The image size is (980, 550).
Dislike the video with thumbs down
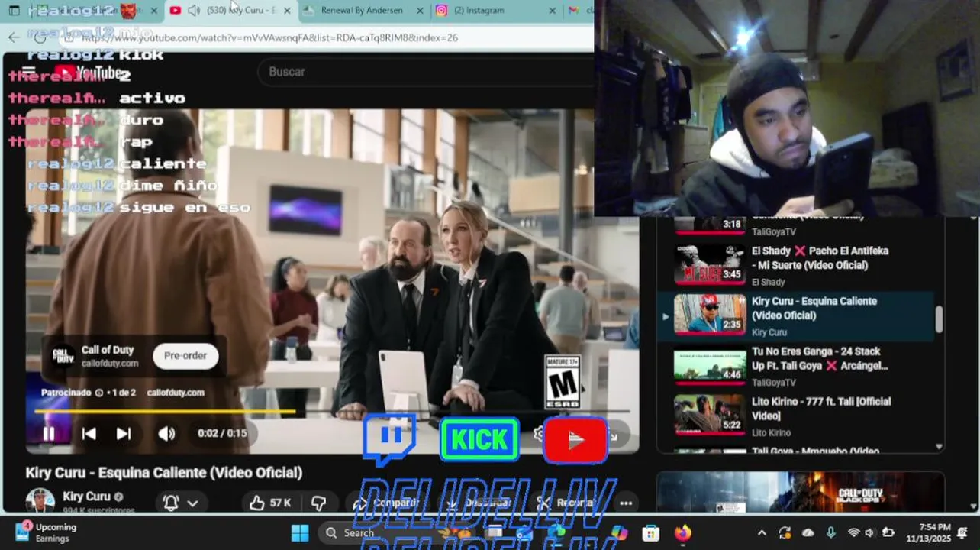click(319, 503)
